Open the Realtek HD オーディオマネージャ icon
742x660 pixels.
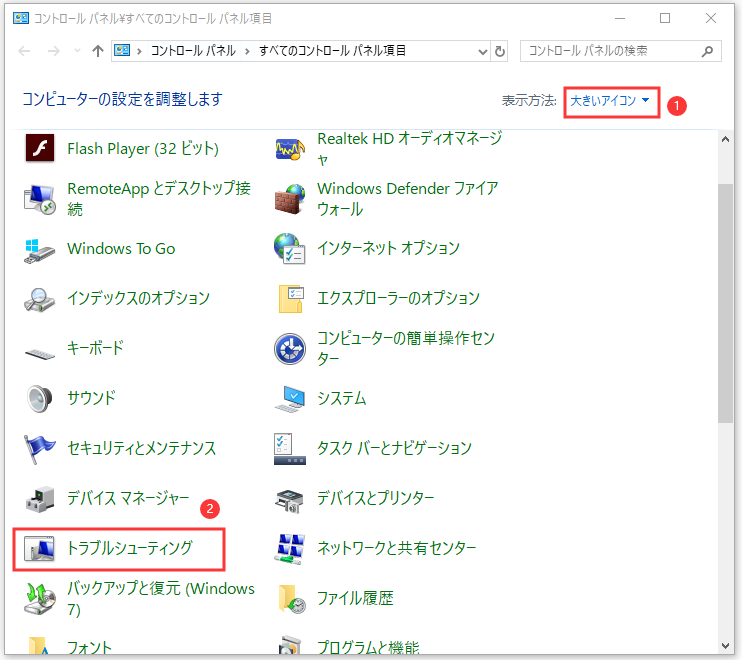289,149
